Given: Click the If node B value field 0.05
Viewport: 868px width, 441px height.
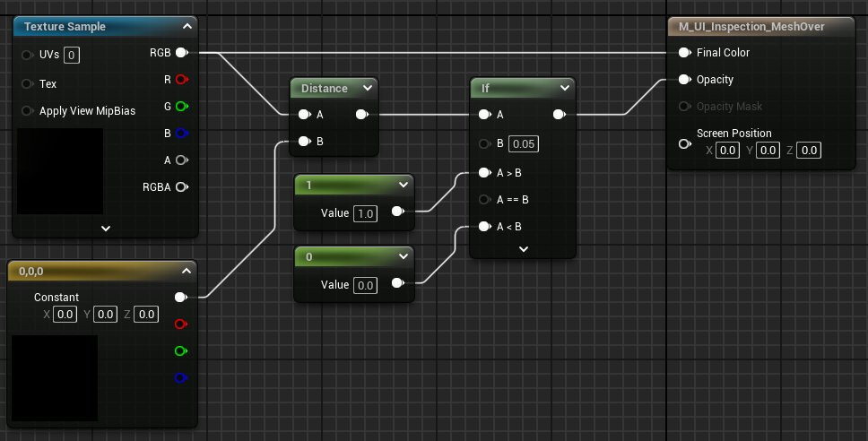Looking at the screenshot, I should pyautogui.click(x=524, y=144).
